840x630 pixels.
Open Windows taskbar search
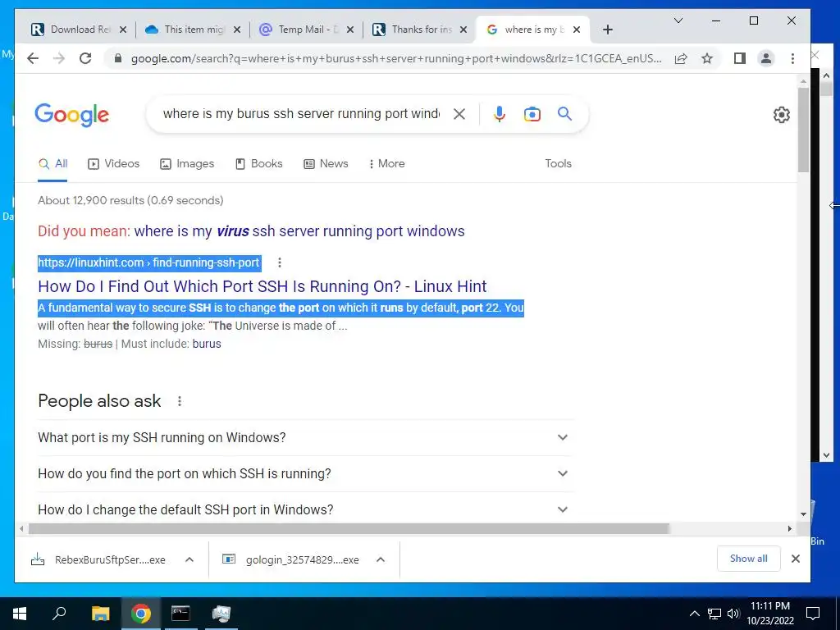click(59, 614)
